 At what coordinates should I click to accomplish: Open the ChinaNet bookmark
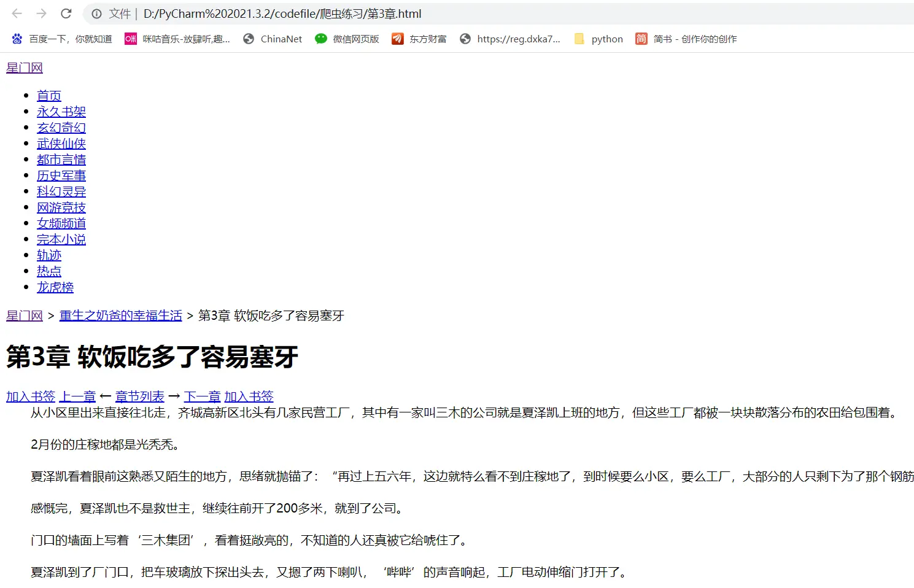click(x=273, y=39)
